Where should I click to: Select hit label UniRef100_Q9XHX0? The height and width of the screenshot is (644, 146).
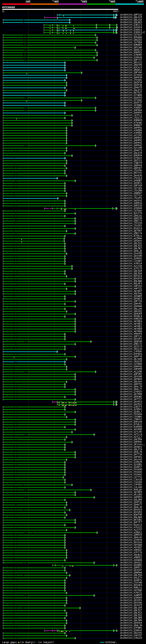coord(131,241)
